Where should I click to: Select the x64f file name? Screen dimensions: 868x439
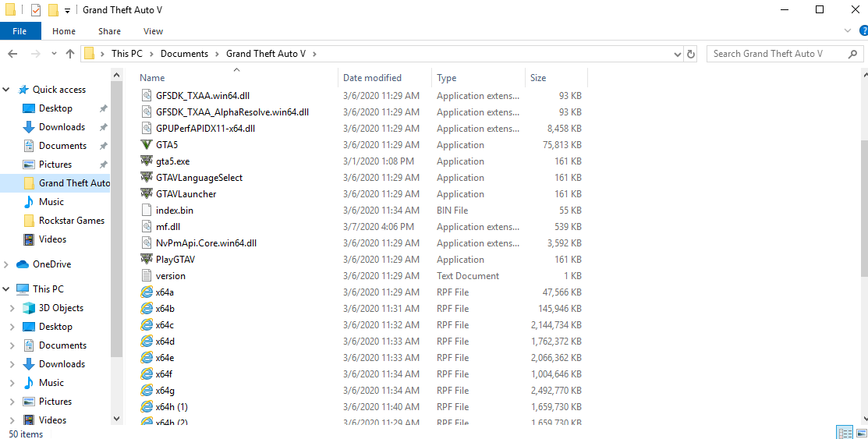(x=164, y=374)
